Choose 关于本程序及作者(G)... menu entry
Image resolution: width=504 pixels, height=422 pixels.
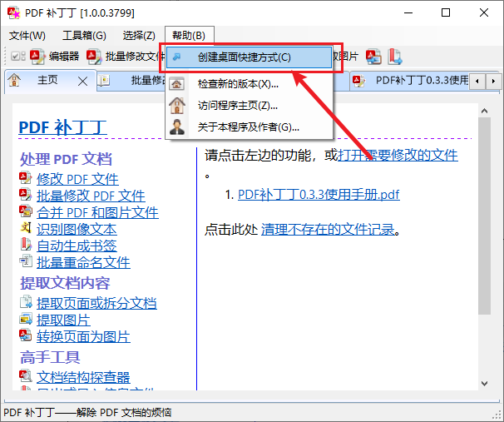250,127
